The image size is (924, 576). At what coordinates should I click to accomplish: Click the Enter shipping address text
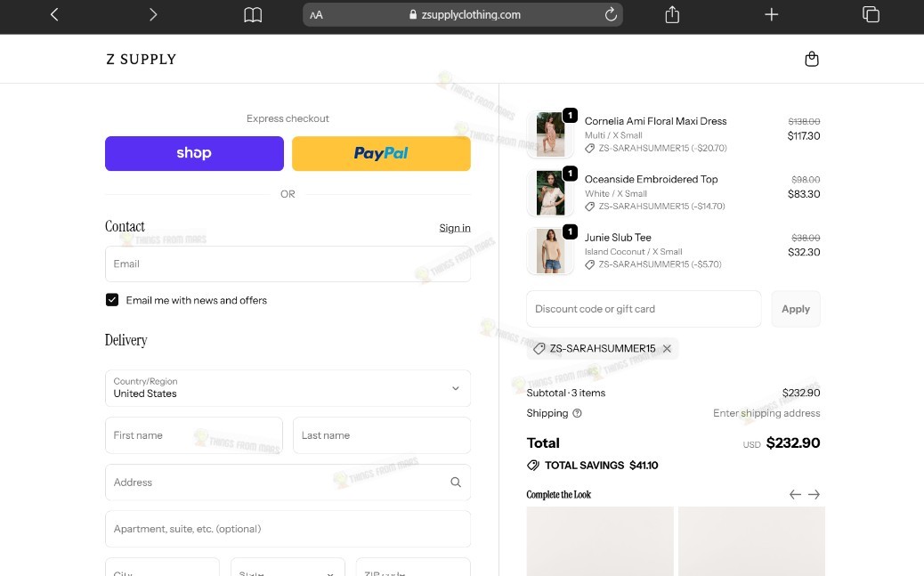[766, 413]
